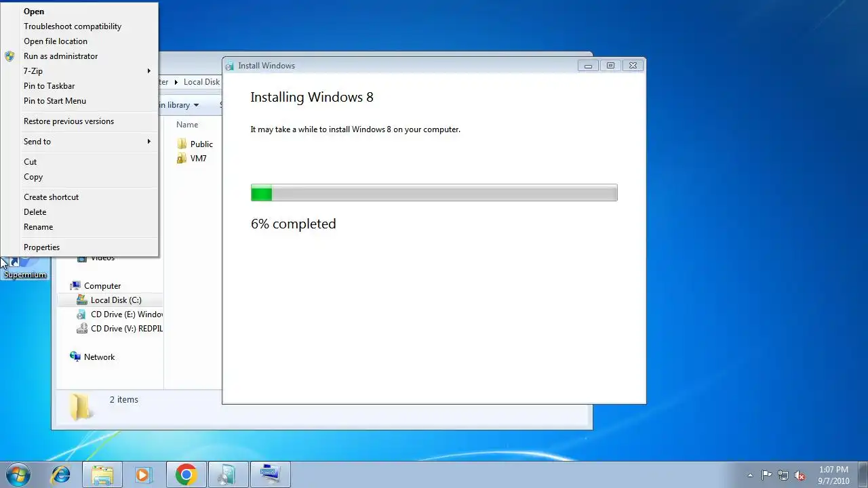Click the UAC shield icon in context menu
Screen dimensions: 868x488
pos(9,56)
